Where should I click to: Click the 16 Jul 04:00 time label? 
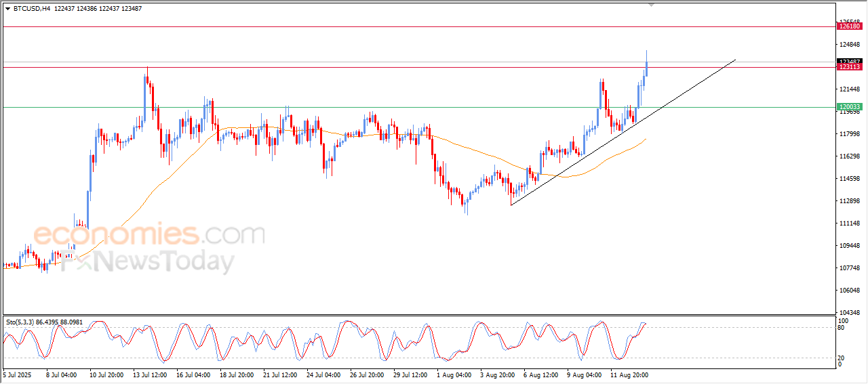(194, 374)
